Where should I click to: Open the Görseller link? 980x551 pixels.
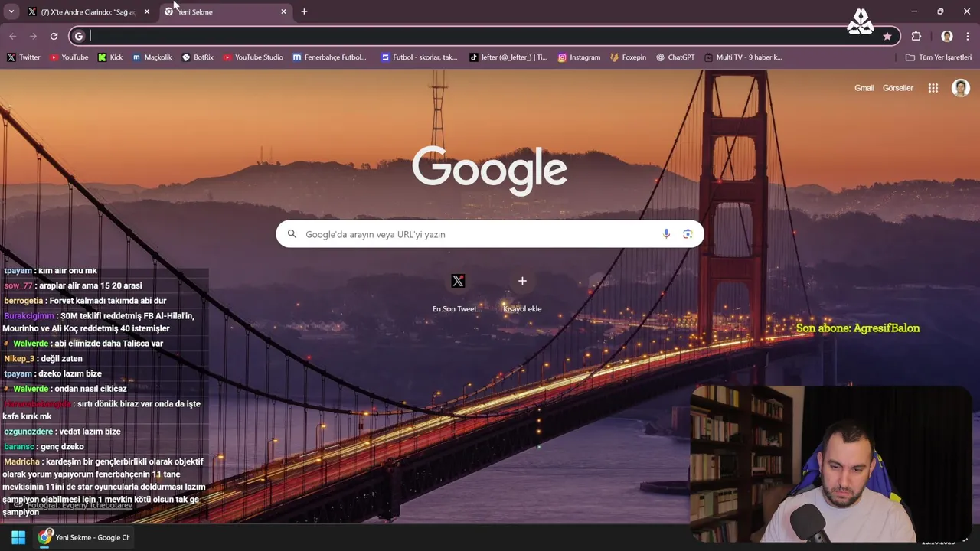[898, 88]
